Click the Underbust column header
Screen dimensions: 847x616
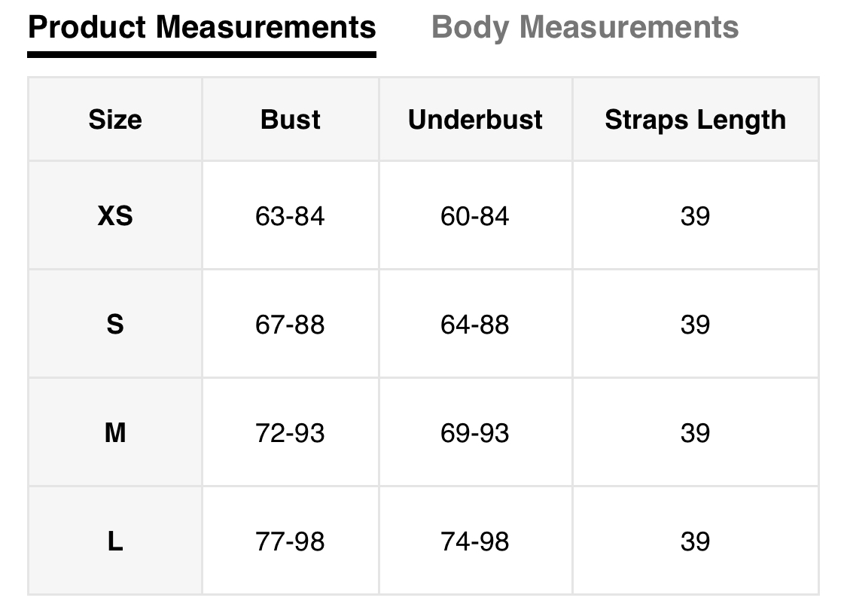pyautogui.click(x=475, y=120)
